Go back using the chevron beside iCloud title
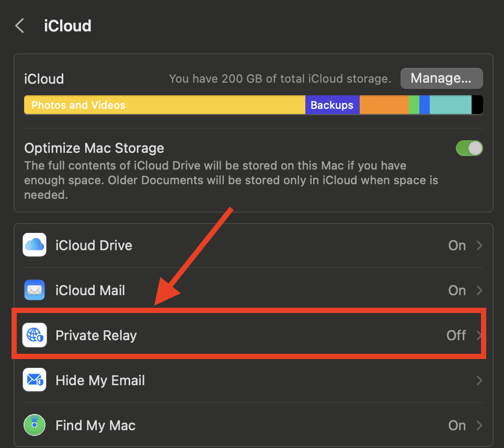This screenshot has width=504, height=448. tap(20, 26)
